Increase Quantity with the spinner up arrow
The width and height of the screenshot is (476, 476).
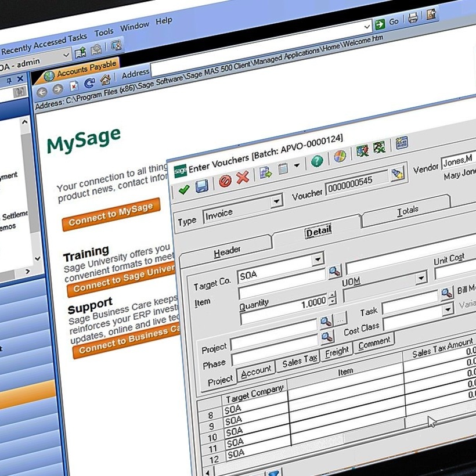(332, 296)
